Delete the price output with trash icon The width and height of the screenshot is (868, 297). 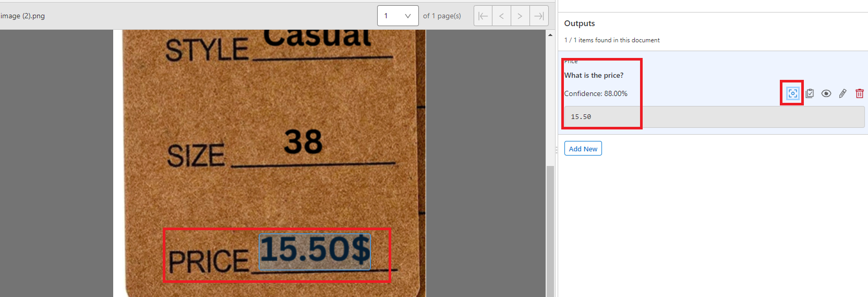[x=859, y=93]
